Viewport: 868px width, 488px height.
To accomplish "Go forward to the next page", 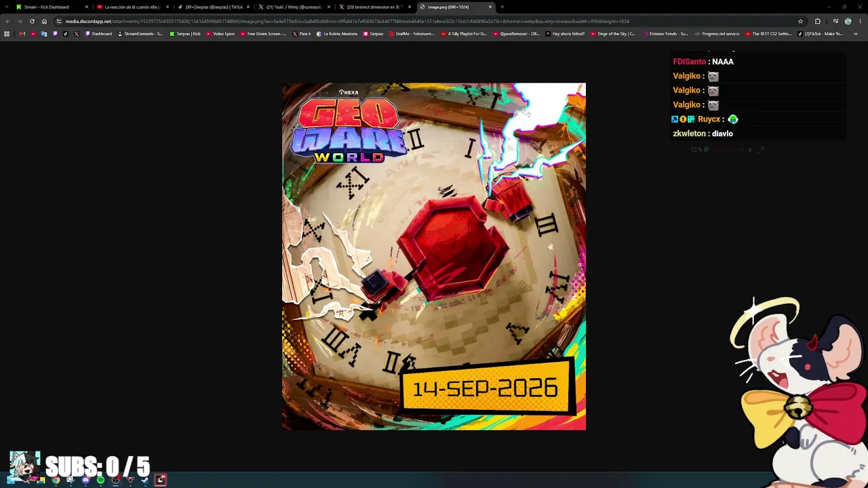I will pyautogui.click(x=19, y=21).
